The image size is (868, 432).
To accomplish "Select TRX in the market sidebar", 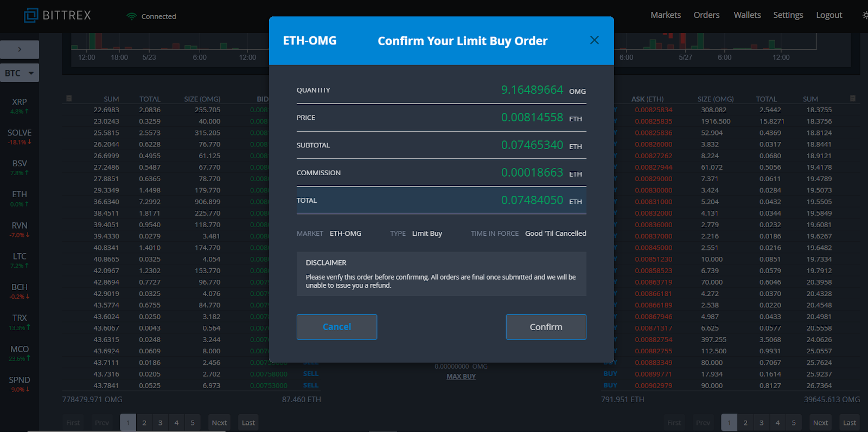I will click(20, 322).
